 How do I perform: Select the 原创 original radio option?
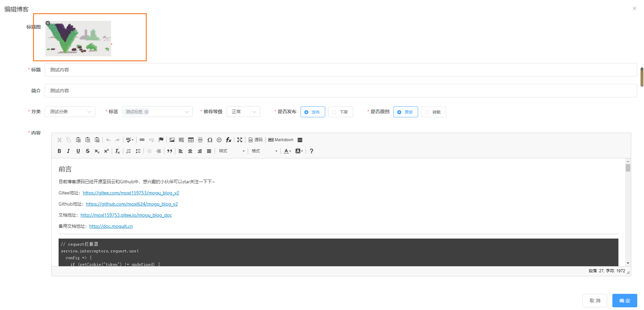[x=406, y=112]
